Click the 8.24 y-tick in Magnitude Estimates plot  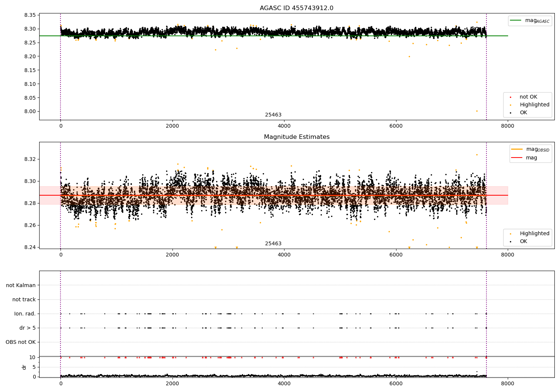point(30,247)
